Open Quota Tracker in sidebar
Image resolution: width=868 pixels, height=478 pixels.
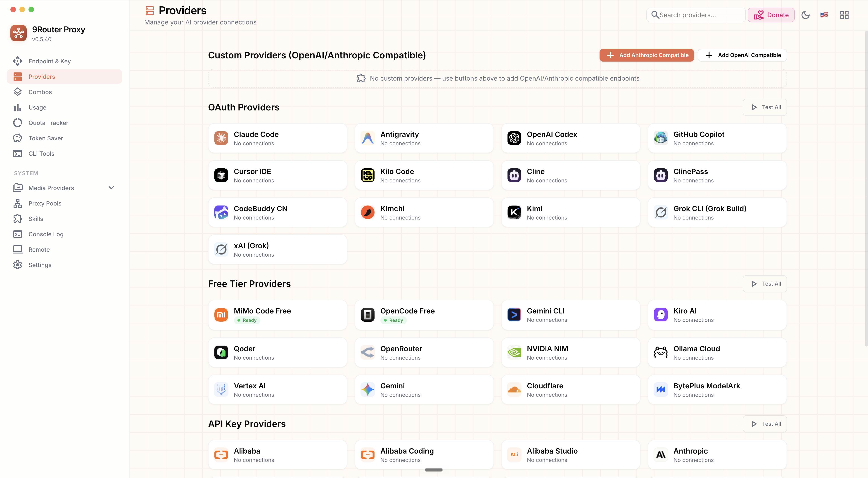click(x=64, y=123)
